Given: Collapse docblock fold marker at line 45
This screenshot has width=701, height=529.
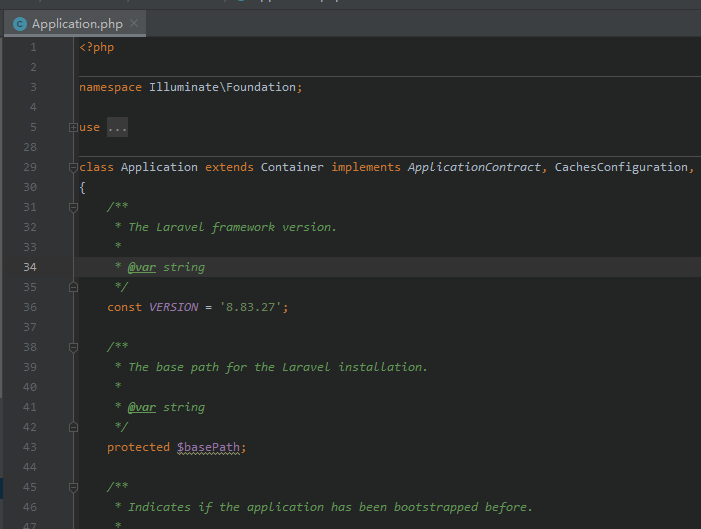Looking at the screenshot, I should point(73,487).
